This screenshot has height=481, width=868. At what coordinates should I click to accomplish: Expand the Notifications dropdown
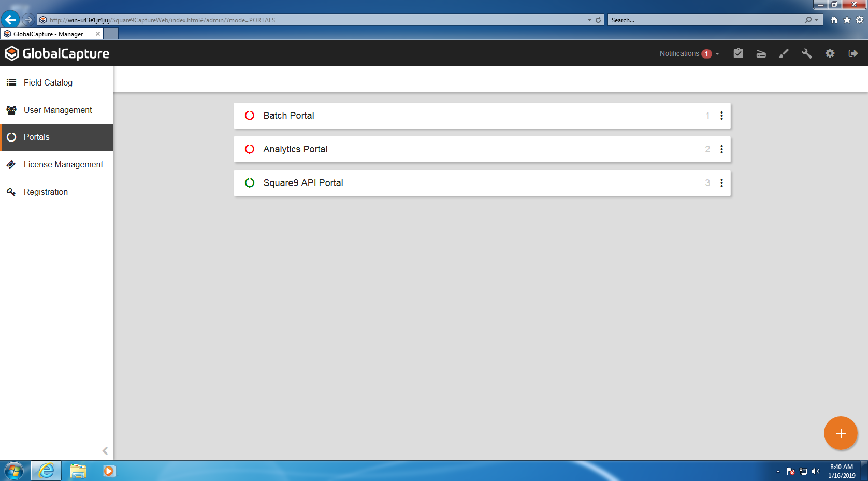click(x=689, y=53)
